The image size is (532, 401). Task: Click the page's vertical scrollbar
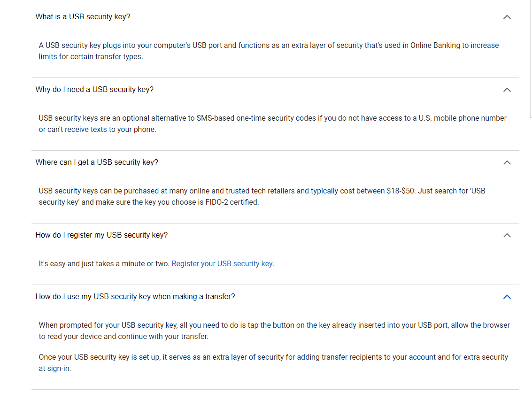click(531, 59)
